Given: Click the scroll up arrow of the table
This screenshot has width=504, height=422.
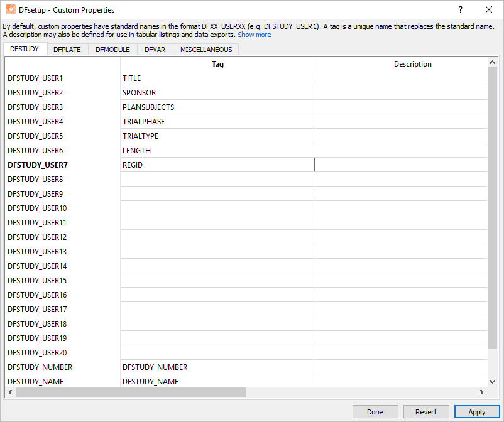Looking at the screenshot, I should pyautogui.click(x=492, y=63).
